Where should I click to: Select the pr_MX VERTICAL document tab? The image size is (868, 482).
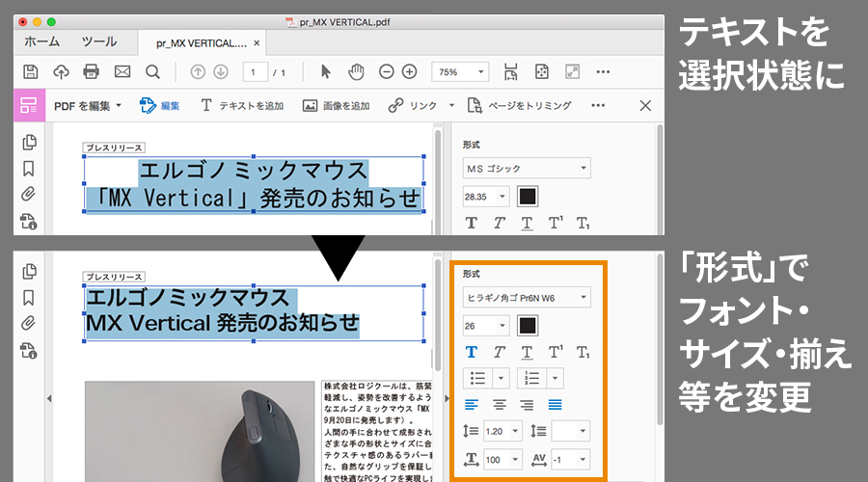tap(202, 43)
